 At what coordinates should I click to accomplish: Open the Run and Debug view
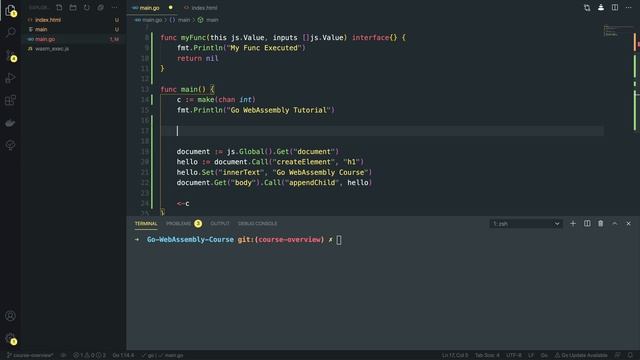pyautogui.click(x=10, y=78)
